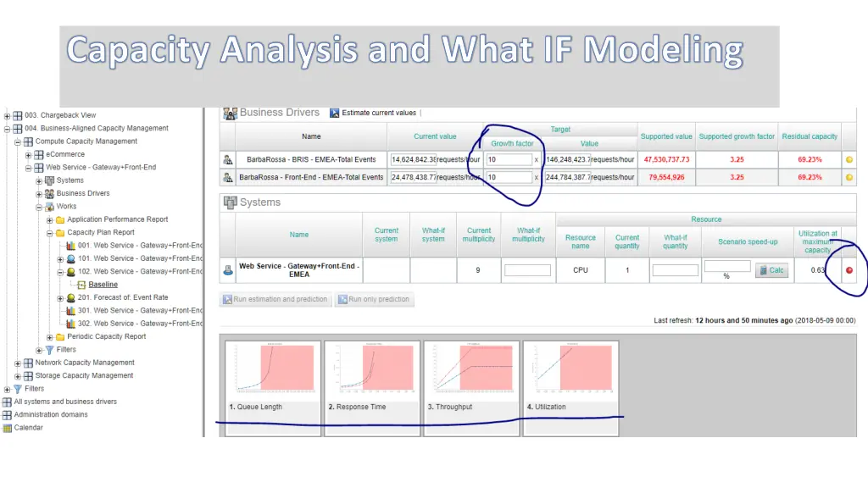Expand the 201. Forecast of: Event Rate node

pyautogui.click(x=60, y=298)
